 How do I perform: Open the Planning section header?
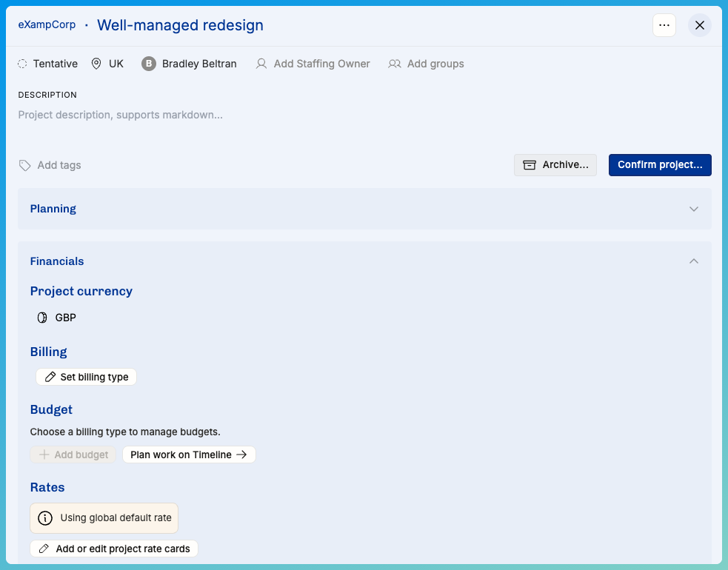coord(53,209)
